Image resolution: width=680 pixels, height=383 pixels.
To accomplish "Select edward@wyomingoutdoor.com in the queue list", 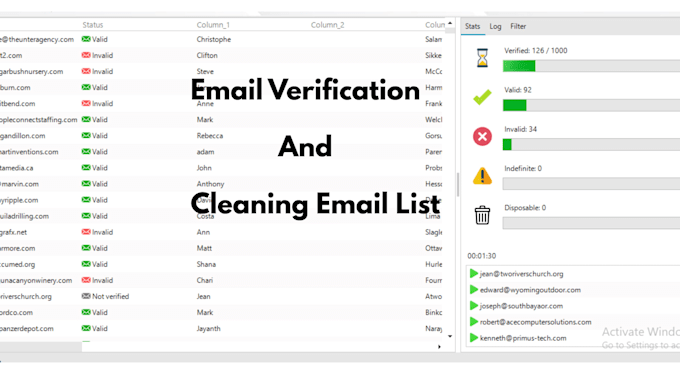I will point(530,290).
